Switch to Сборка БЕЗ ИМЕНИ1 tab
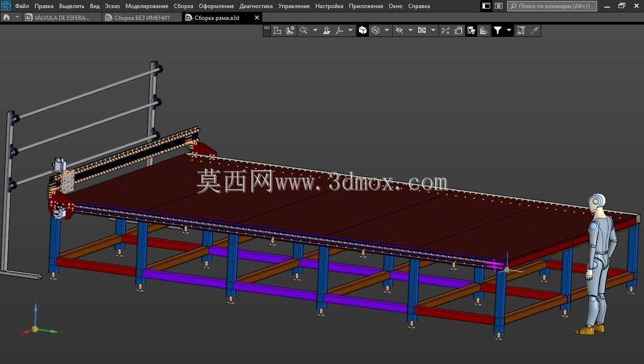 click(x=142, y=18)
